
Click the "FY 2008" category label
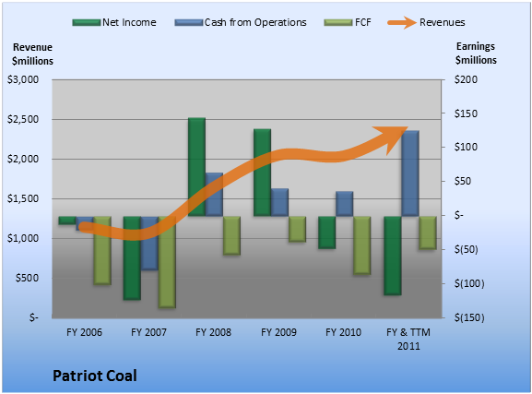[213, 332]
